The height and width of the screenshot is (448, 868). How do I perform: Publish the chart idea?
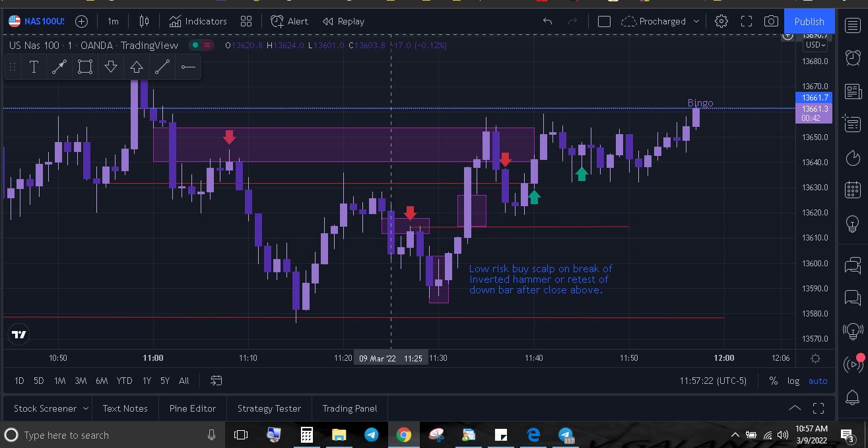(809, 21)
